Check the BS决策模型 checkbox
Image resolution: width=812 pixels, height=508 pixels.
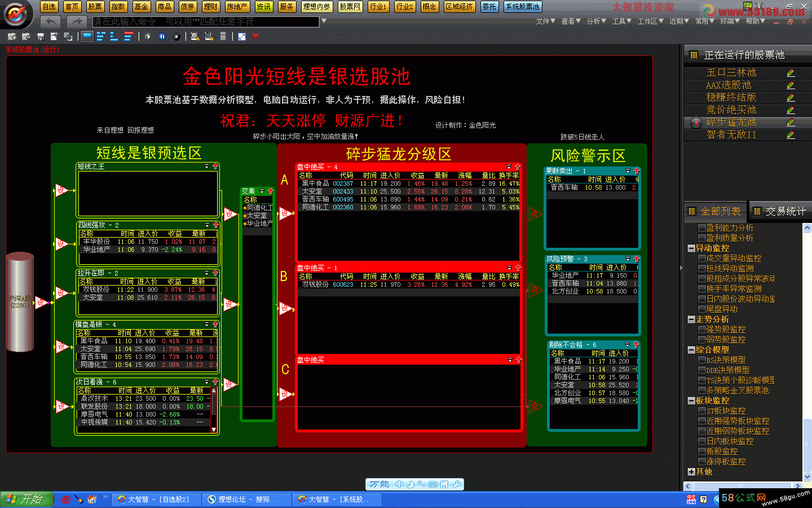702,360
